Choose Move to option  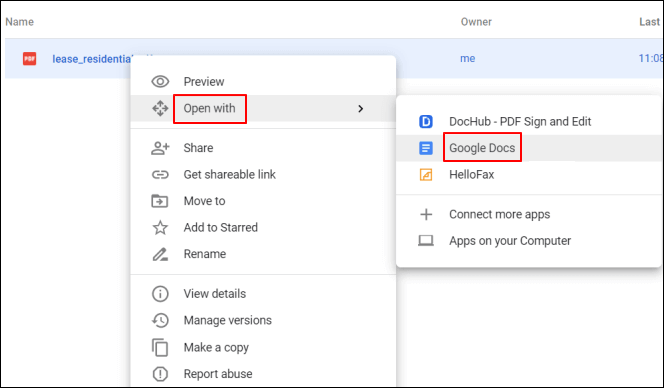263,201
